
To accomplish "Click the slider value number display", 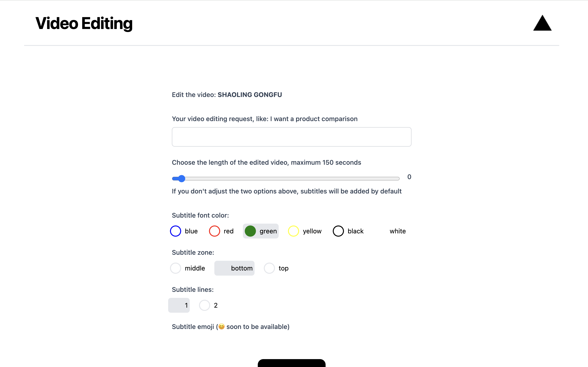I will pyautogui.click(x=409, y=177).
